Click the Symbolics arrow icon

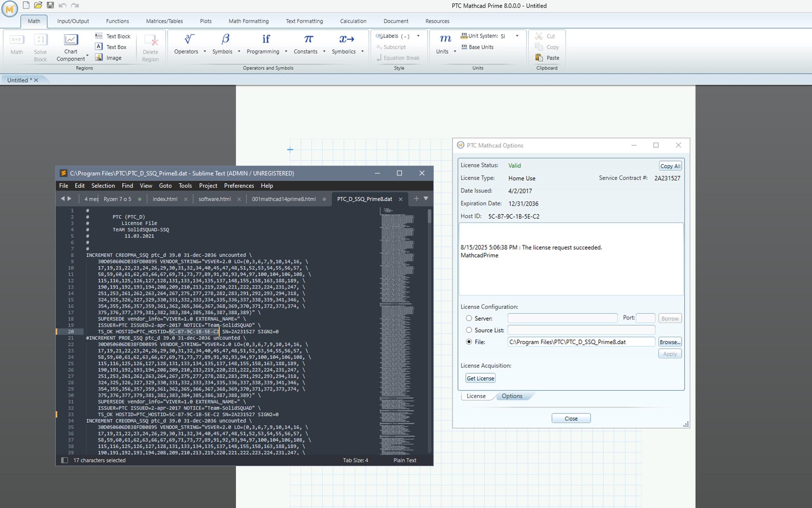click(x=347, y=39)
